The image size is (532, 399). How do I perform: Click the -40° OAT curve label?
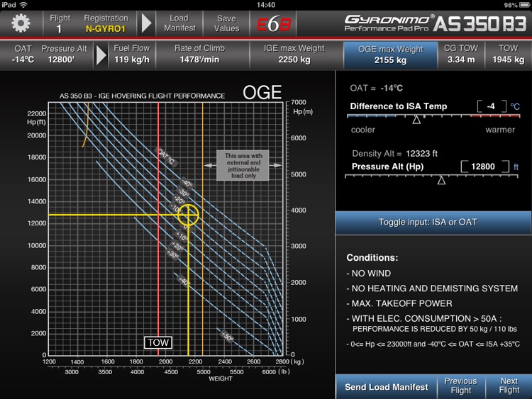(x=187, y=183)
